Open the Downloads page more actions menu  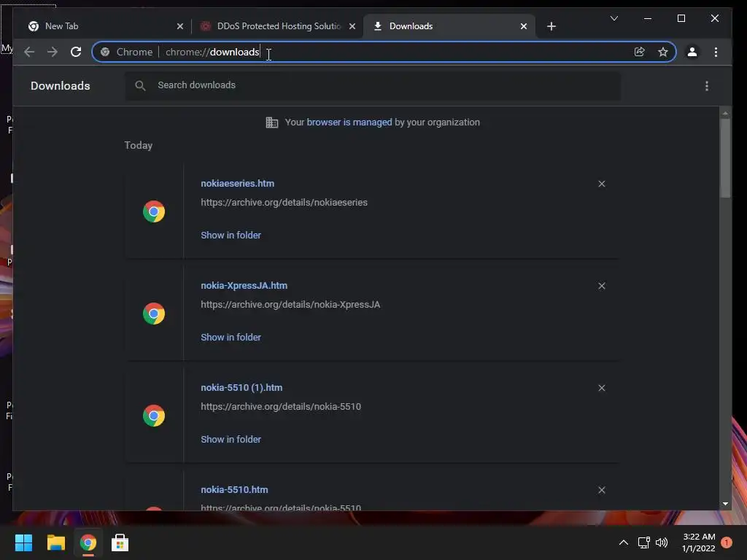[706, 86]
